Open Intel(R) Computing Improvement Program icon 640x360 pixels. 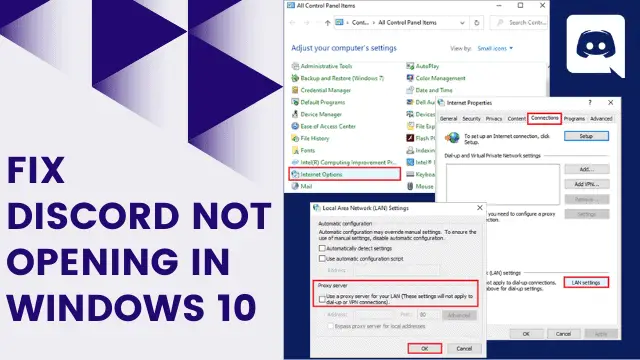click(x=295, y=162)
